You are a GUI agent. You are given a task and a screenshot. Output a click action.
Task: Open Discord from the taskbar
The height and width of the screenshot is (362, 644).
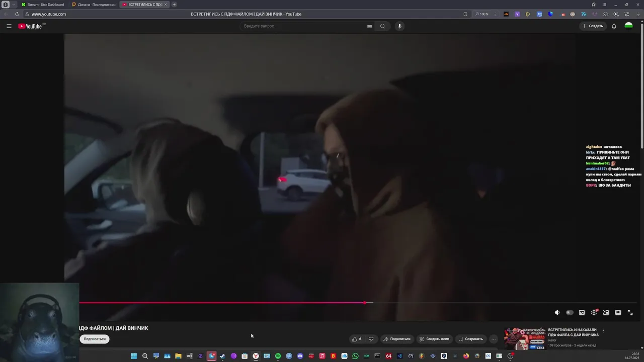(x=300, y=356)
